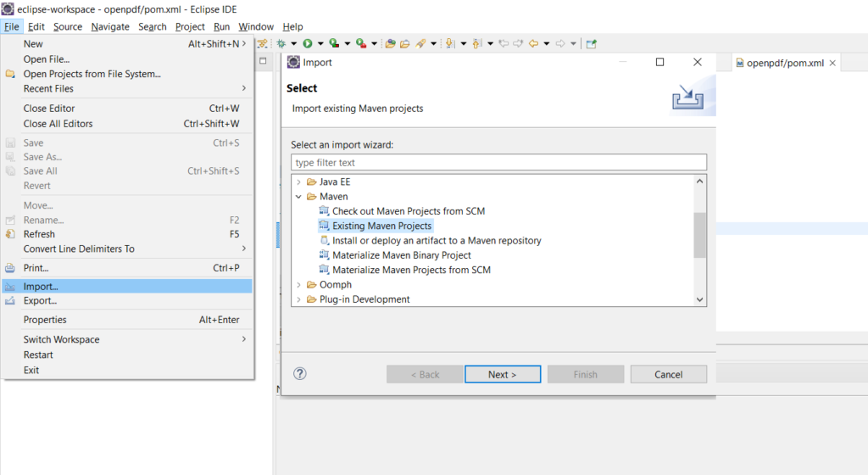Screen dimensions: 868x475
Task: Open the New submenu in File menu
Action: 127,44
